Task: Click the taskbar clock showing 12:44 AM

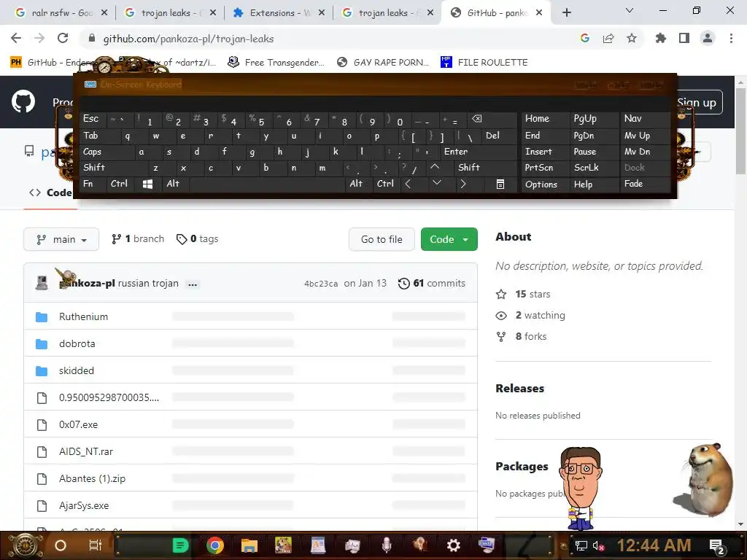Action: pos(654,545)
